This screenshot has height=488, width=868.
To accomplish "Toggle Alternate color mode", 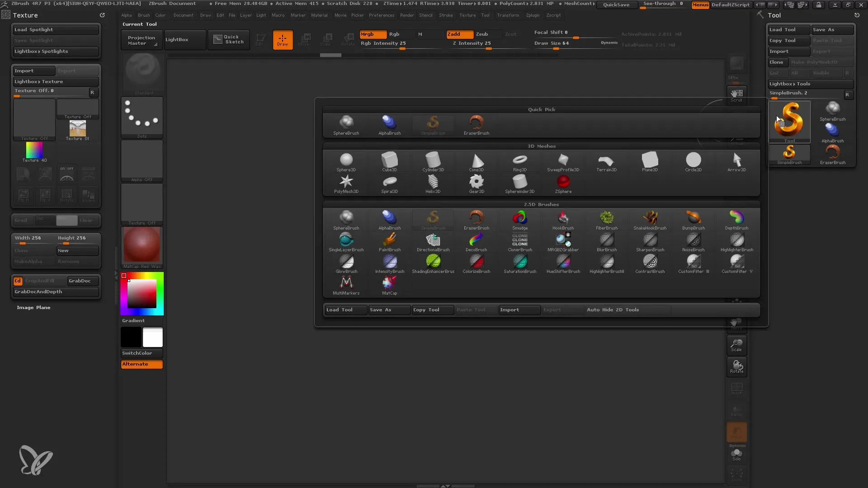I will coord(142,364).
